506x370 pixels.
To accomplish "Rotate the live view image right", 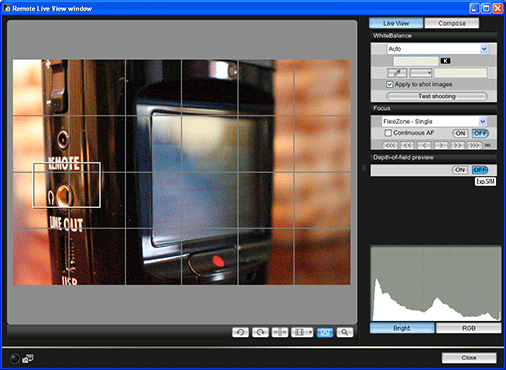I will click(x=260, y=332).
